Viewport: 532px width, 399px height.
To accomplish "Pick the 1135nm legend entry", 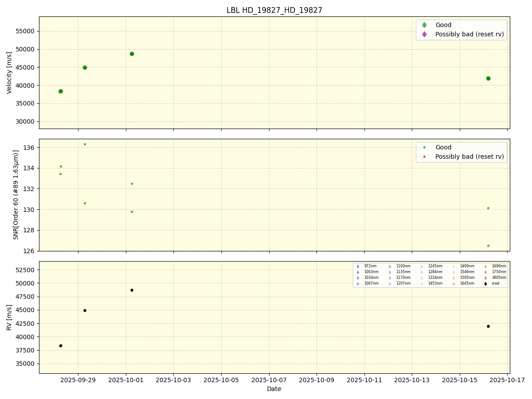I will coord(399,272).
